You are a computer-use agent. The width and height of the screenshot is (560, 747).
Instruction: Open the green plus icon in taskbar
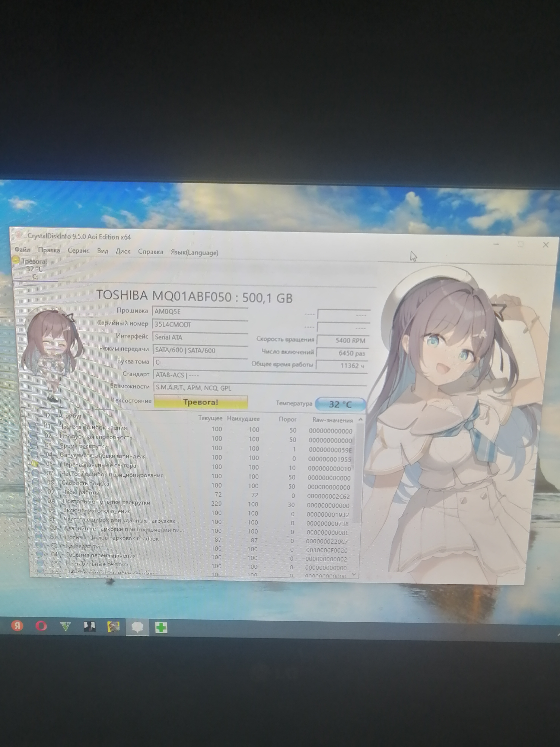pyautogui.click(x=161, y=628)
